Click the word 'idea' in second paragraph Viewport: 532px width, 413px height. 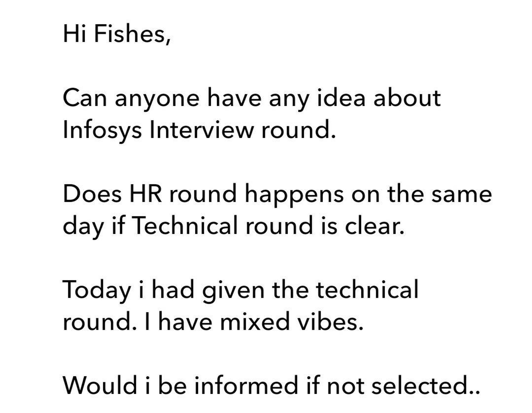pos(341,98)
